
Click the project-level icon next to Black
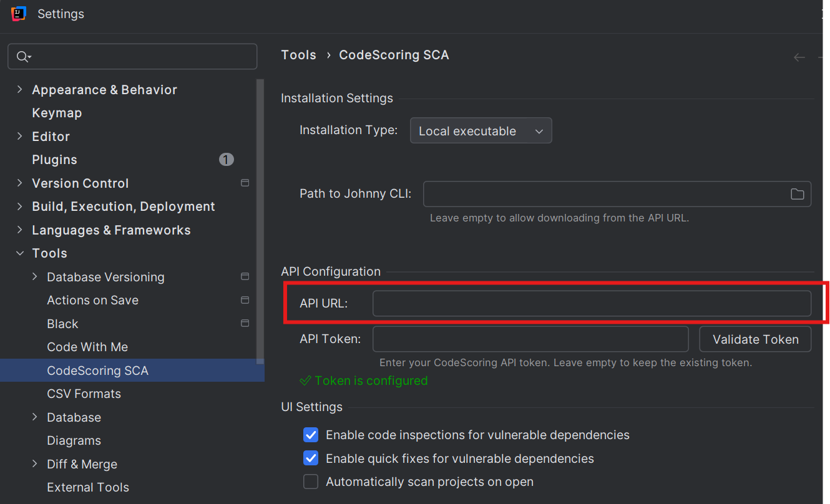tap(245, 324)
